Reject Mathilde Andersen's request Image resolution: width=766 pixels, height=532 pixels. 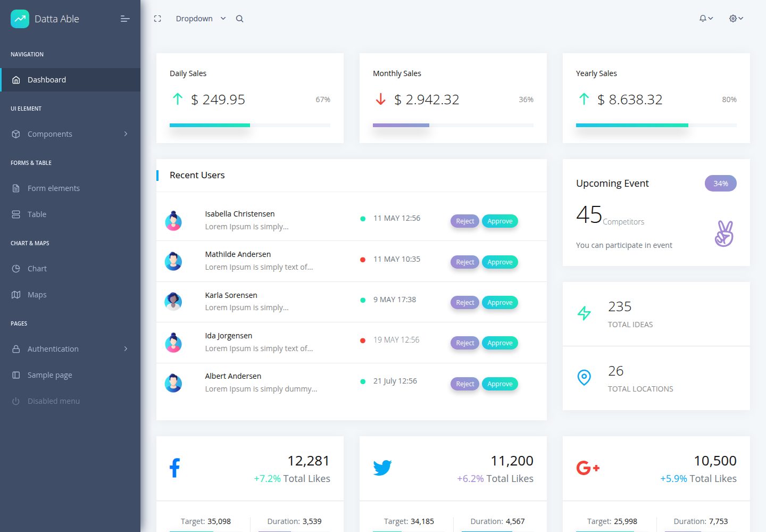[x=465, y=262]
